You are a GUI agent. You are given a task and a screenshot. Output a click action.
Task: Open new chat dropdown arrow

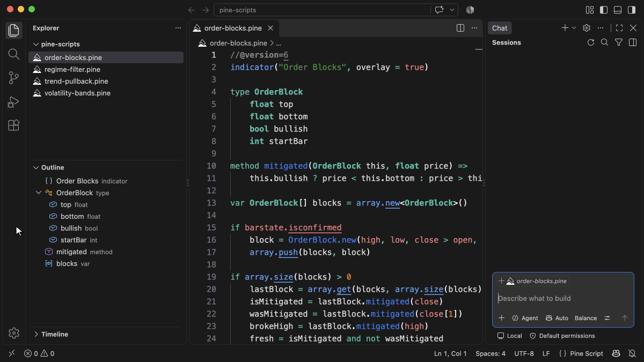click(574, 28)
